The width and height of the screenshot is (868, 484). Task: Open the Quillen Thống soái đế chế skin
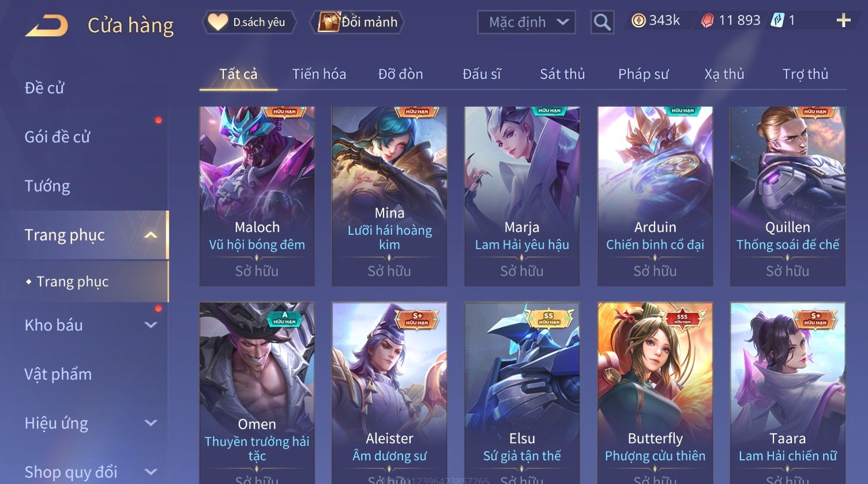[787, 196]
